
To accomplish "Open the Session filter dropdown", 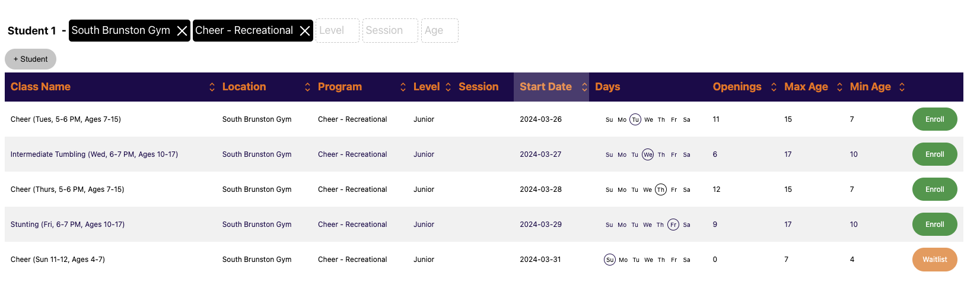I will (390, 30).
